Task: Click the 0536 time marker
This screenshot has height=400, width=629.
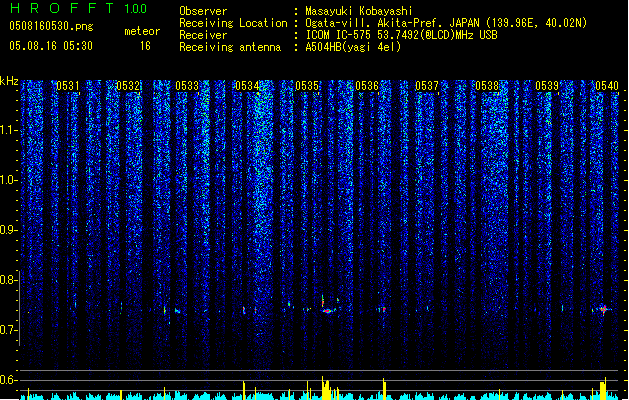Action: pyautogui.click(x=367, y=86)
